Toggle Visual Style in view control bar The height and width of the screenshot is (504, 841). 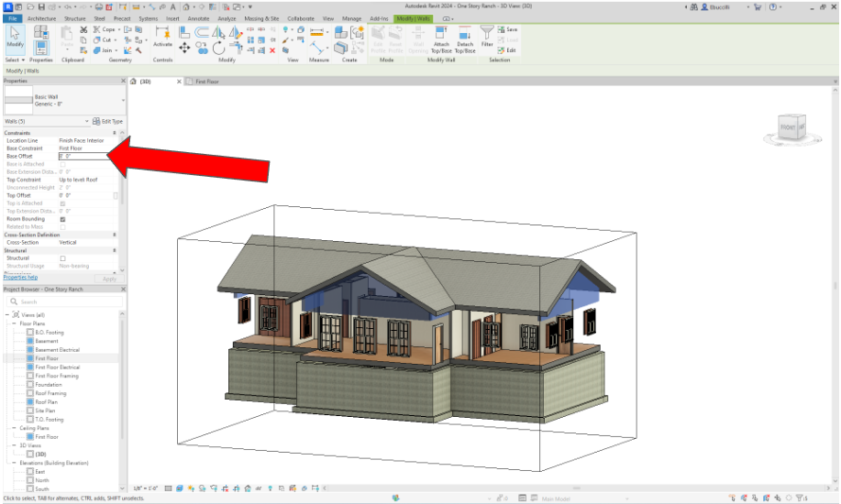pos(179,488)
